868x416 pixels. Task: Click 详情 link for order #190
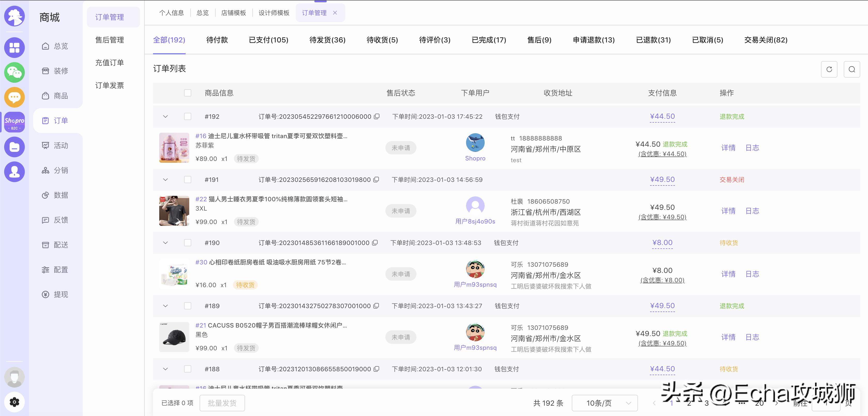coord(728,274)
